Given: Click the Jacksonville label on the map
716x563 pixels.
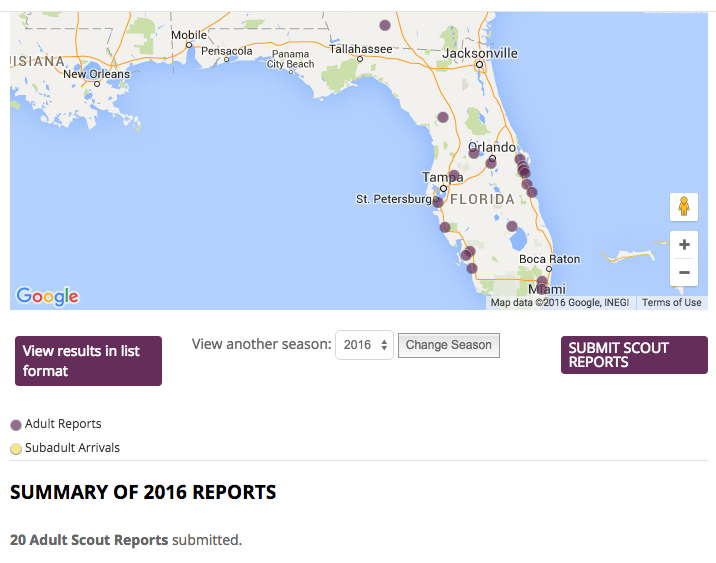Looking at the screenshot, I should pyautogui.click(x=480, y=53).
